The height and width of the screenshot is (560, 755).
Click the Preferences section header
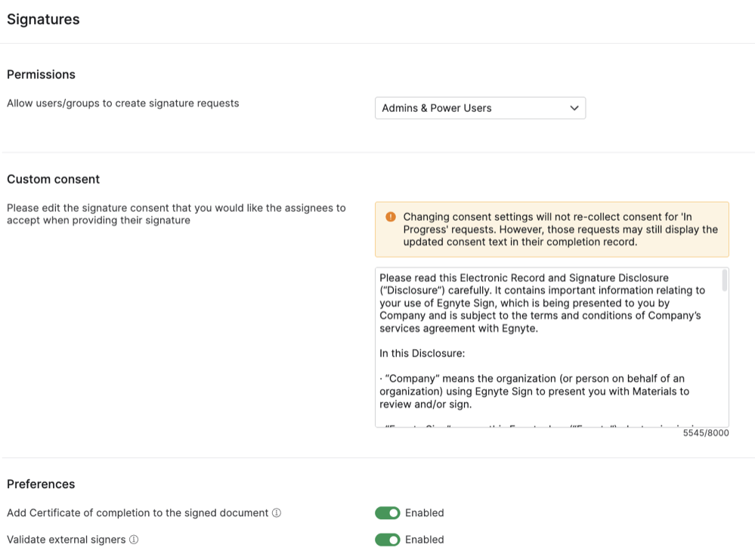point(41,484)
